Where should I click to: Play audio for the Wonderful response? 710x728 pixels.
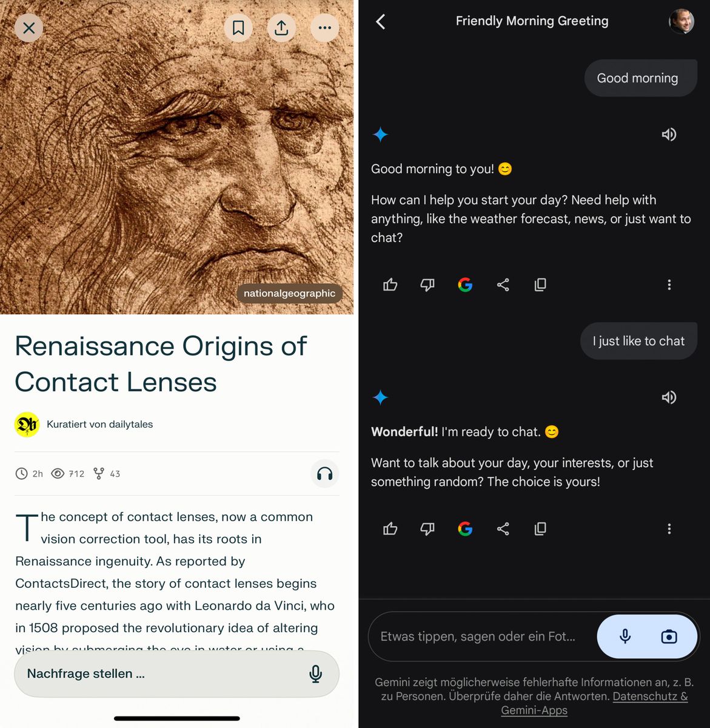[669, 397]
